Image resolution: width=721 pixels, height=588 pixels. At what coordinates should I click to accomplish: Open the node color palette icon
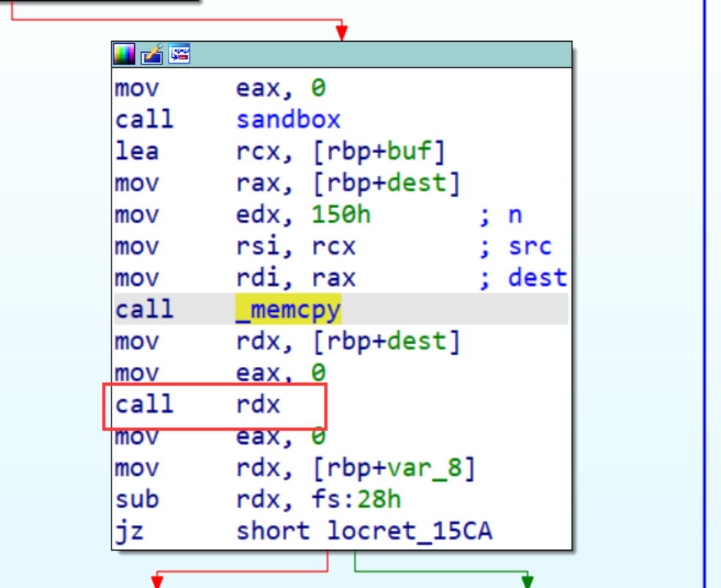click(124, 54)
